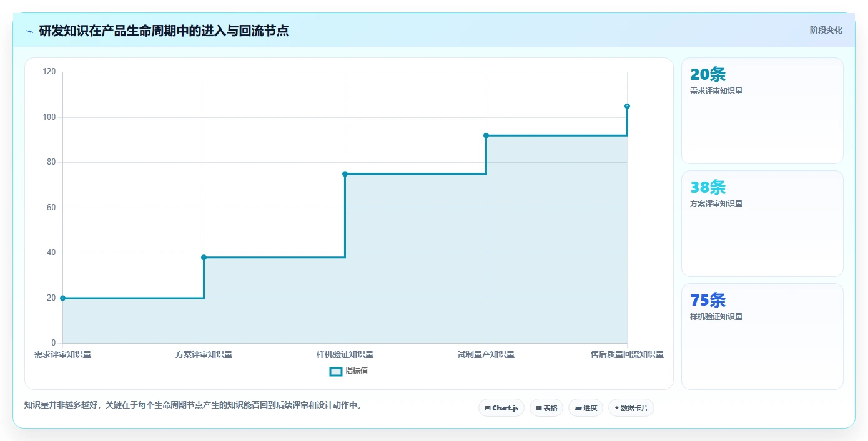Click the 方案评审知识量 caption in the second card
The width and height of the screenshot is (868, 441).
[716, 203]
